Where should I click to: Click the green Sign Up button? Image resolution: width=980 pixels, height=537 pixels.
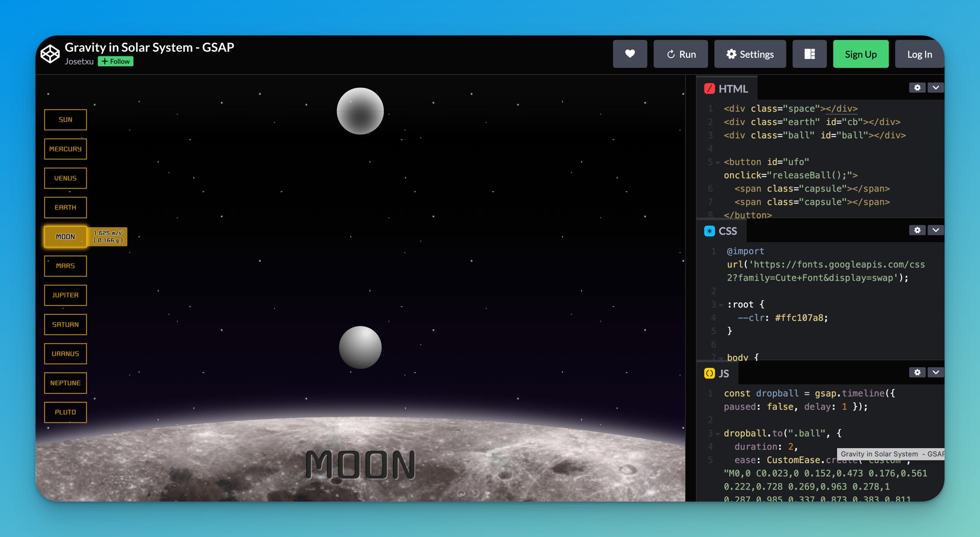[x=860, y=54]
